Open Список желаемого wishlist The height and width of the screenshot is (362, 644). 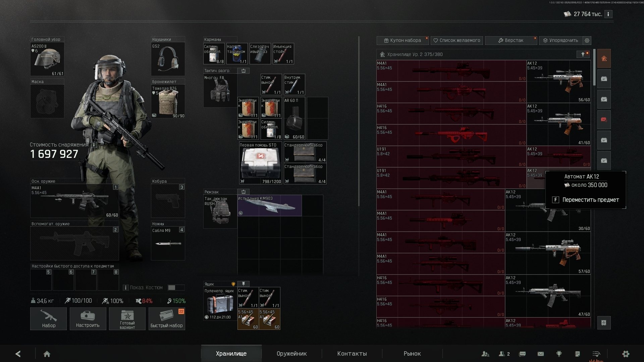click(457, 40)
